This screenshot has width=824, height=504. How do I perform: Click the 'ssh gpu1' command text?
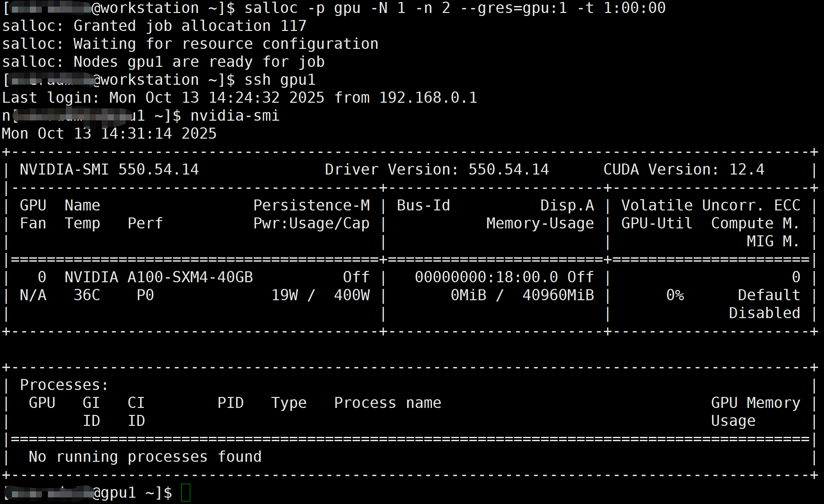pyautogui.click(x=280, y=80)
